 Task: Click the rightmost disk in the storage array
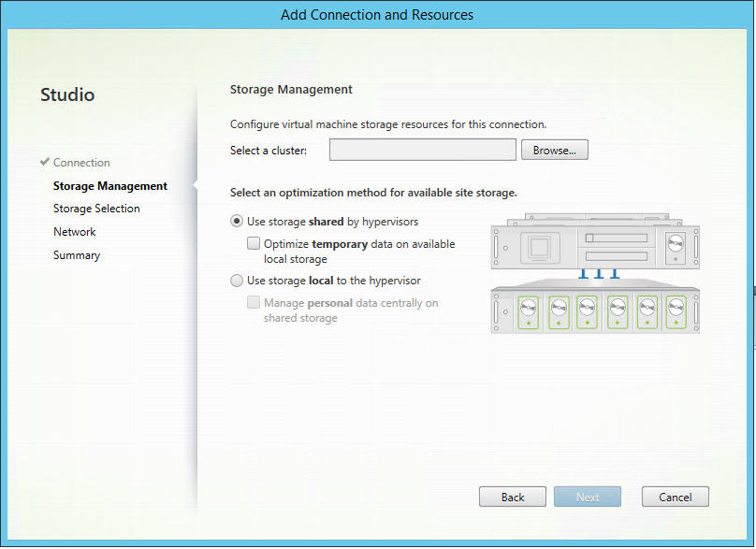(x=673, y=307)
